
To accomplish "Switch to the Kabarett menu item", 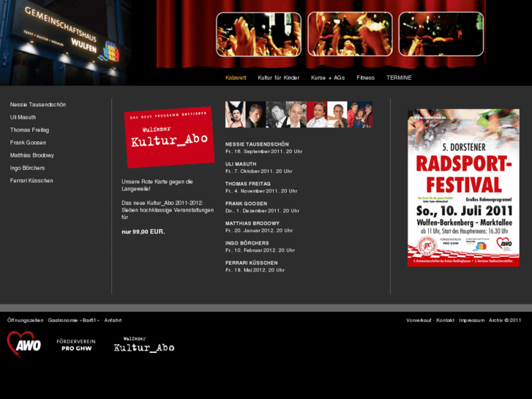I will (x=236, y=78).
